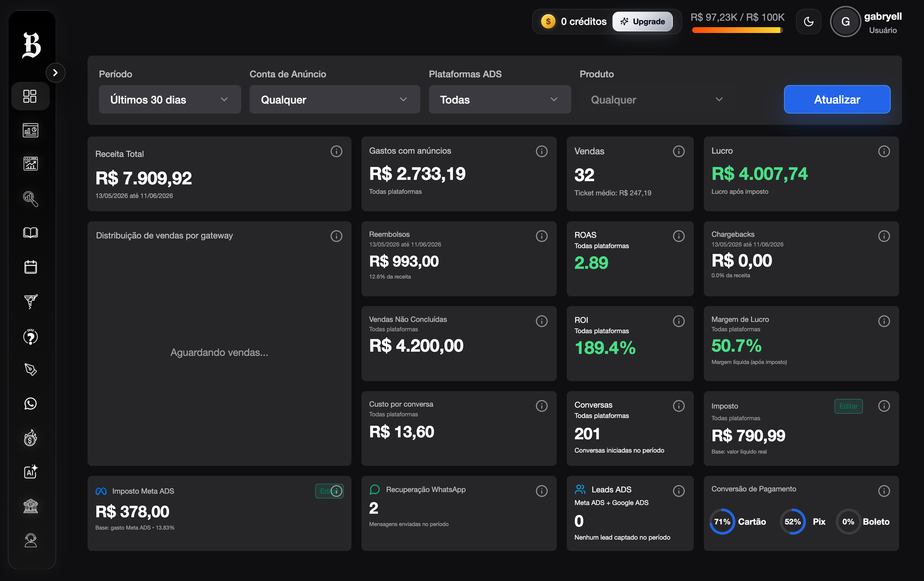Click the 0 créditos label

584,21
